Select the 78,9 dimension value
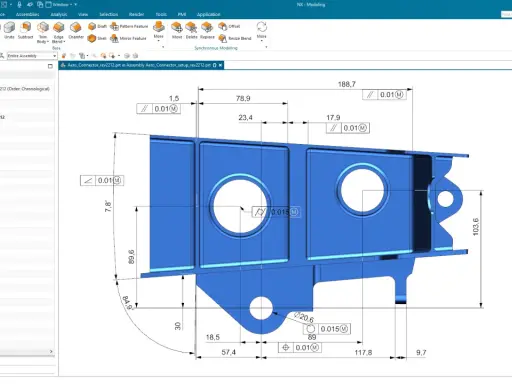This screenshot has width=512, height=384. [x=243, y=98]
